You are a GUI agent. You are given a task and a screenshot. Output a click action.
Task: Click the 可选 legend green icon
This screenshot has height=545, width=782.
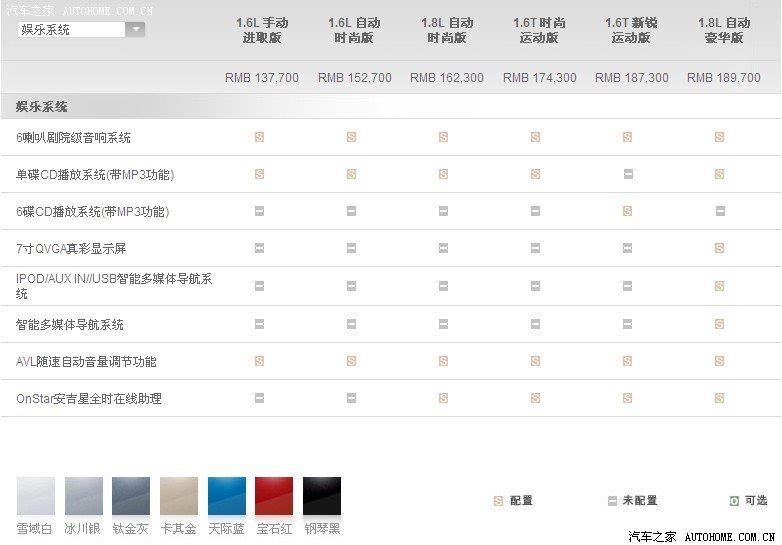[x=734, y=501]
